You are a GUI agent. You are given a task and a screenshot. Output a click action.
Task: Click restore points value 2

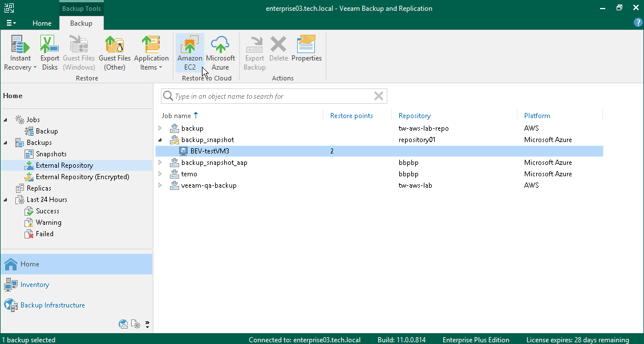pyautogui.click(x=332, y=151)
